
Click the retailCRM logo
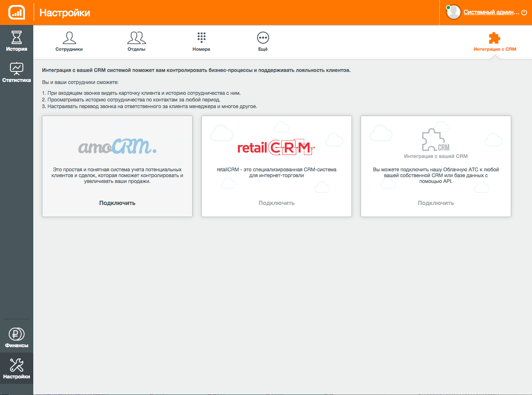click(276, 148)
